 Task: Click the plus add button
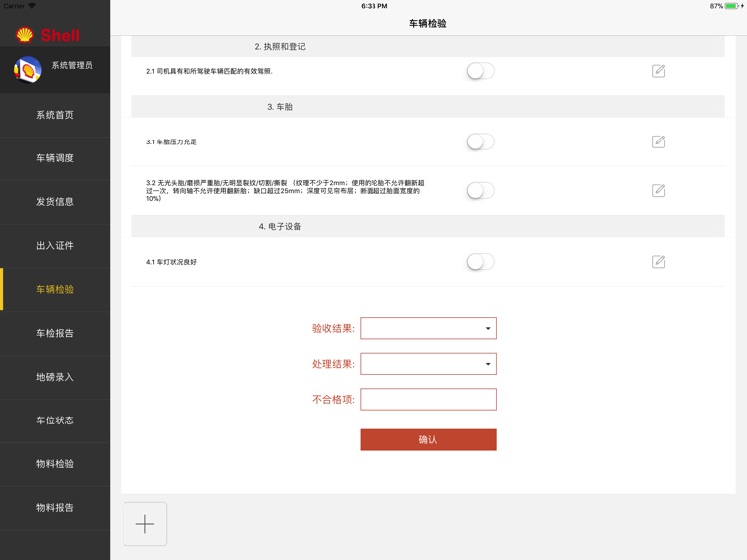[145, 524]
